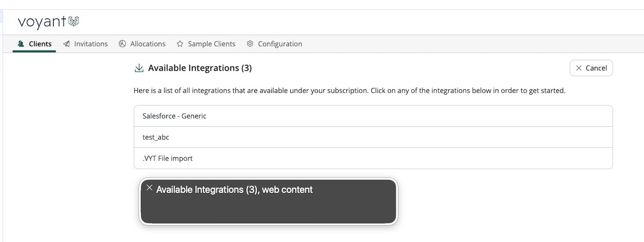Viewport: 644px width, 242px height.
Task: Go to the Allocations tab
Action: 142,44
